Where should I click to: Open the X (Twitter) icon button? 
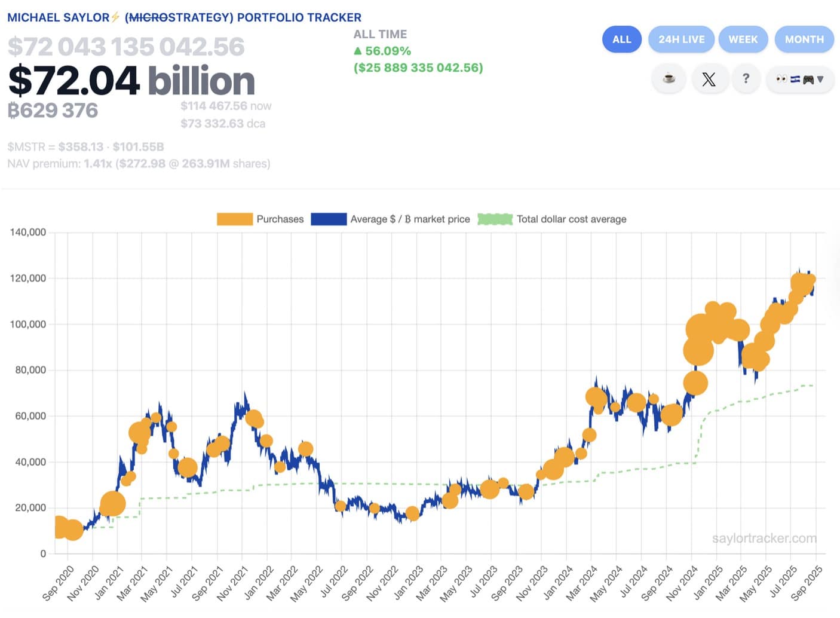pyautogui.click(x=709, y=78)
